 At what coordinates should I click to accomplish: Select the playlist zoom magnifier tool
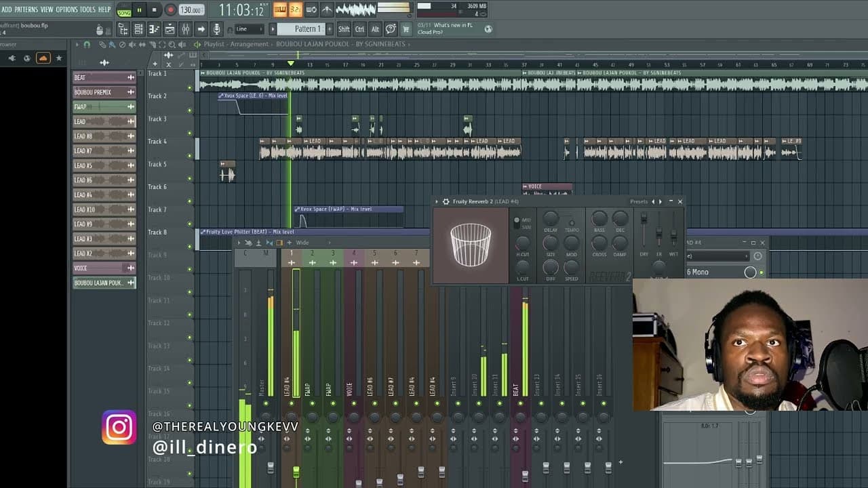172,45
